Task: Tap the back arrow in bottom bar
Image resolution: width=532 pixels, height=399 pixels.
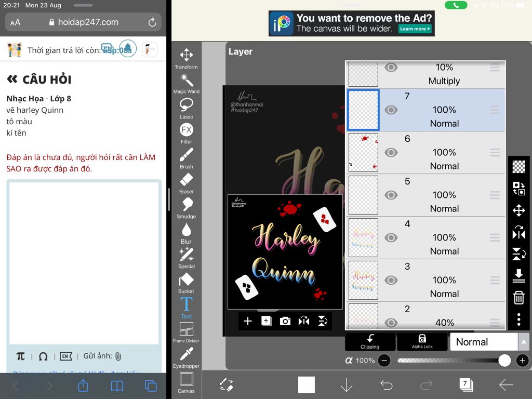Action: tap(506, 385)
